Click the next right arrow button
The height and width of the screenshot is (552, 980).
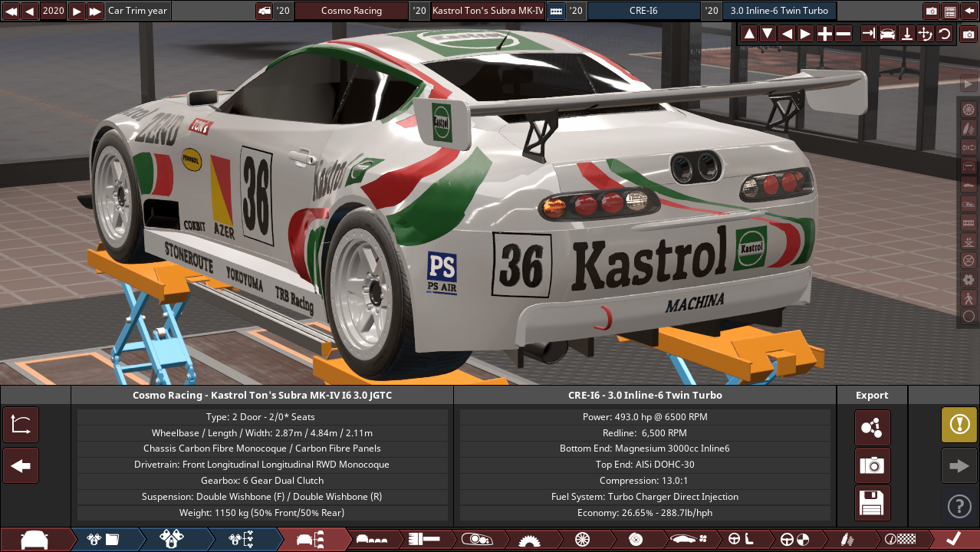pyautogui.click(x=959, y=465)
